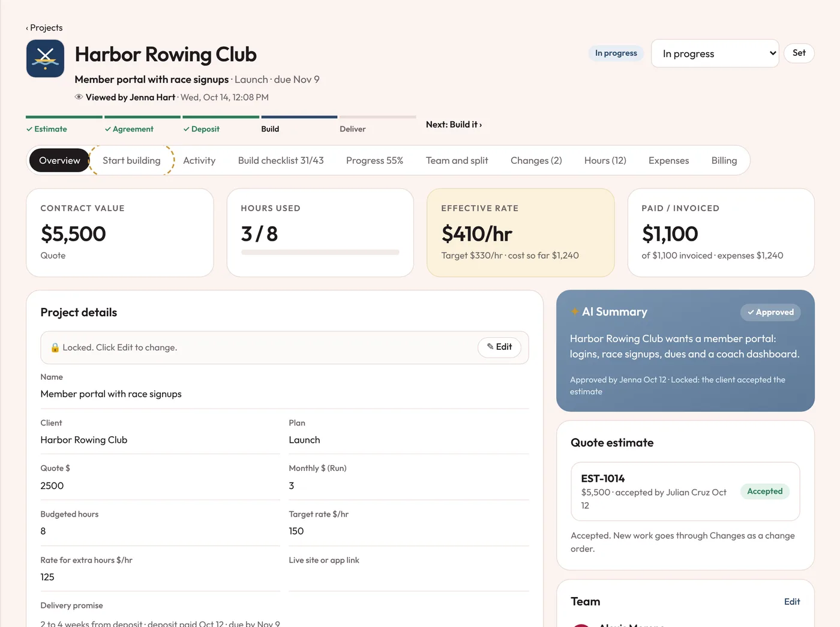Click the Approved badge in AI Summary
This screenshot has height=627, width=840.
pos(770,312)
